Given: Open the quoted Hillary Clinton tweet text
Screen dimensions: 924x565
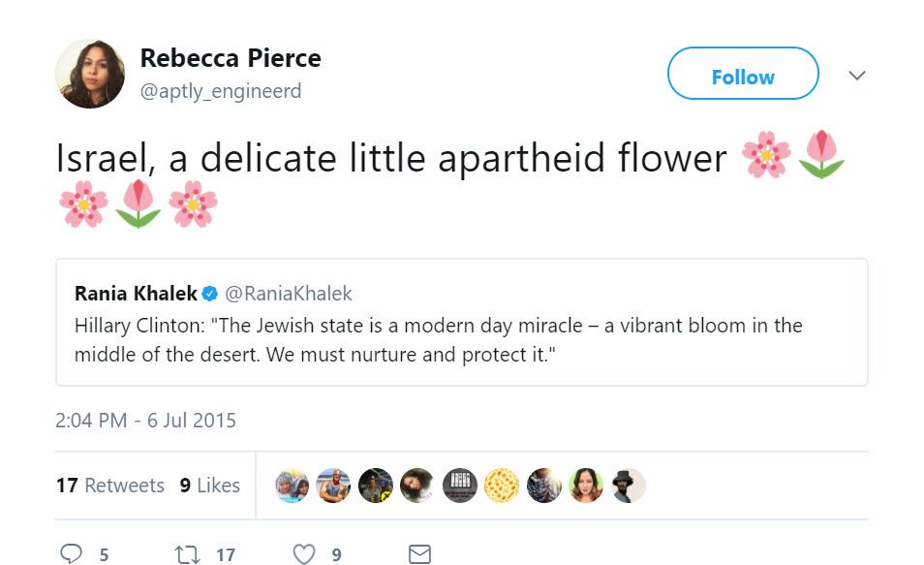Looking at the screenshot, I should [x=438, y=339].
